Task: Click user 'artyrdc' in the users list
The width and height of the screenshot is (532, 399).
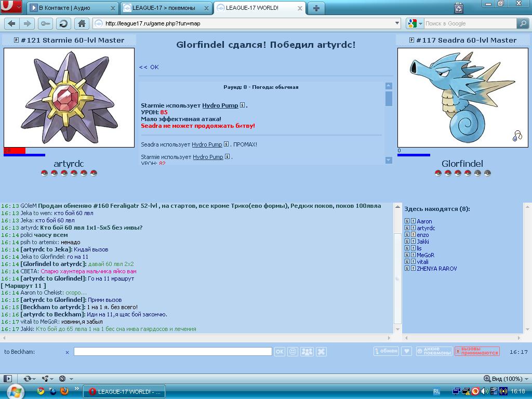Action: [x=426, y=228]
